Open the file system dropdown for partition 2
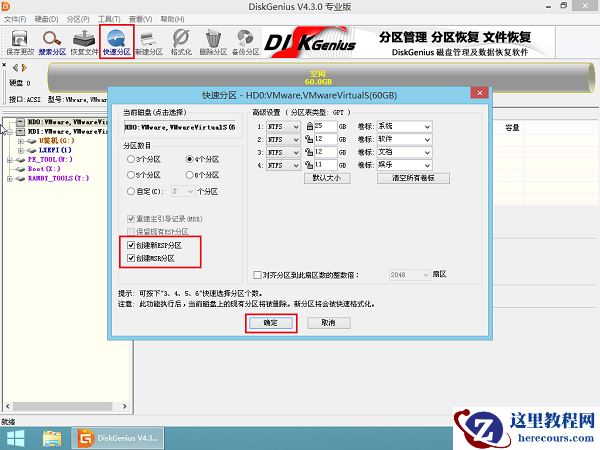The width and height of the screenshot is (600, 450). pyautogui.click(x=283, y=140)
